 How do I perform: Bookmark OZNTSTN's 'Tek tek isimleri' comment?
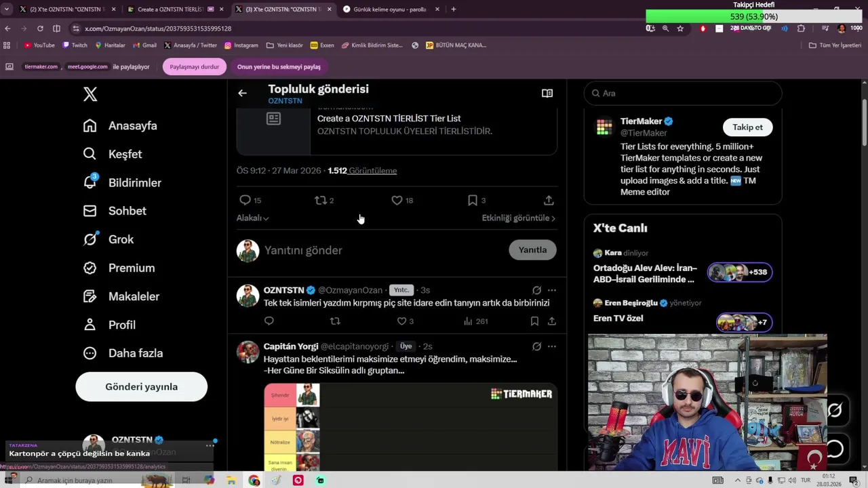pyautogui.click(x=534, y=321)
